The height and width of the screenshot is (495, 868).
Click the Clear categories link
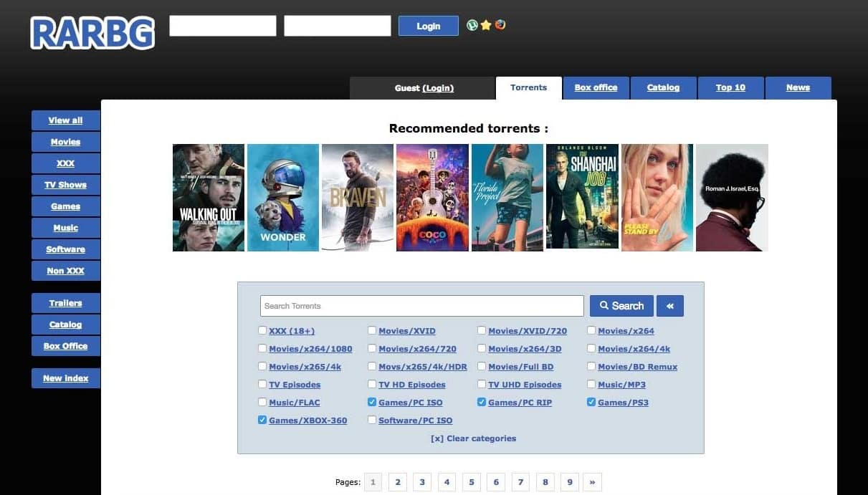coord(473,438)
